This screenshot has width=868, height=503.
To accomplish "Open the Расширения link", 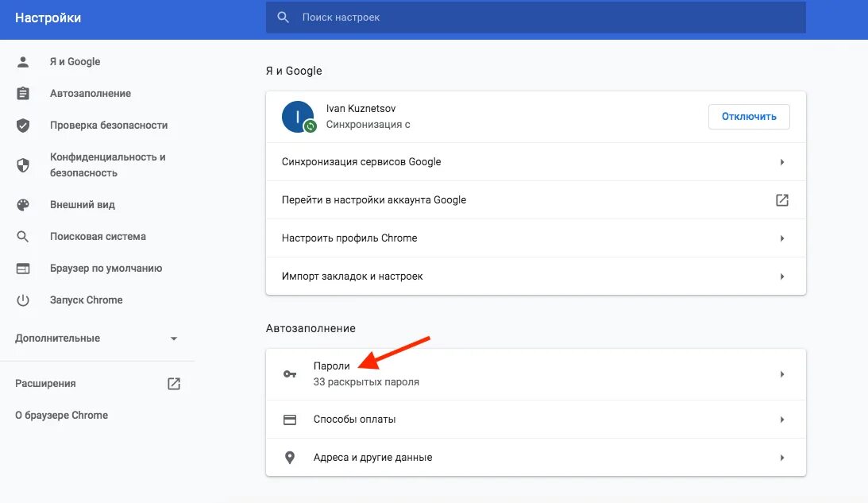I will pyautogui.click(x=45, y=383).
